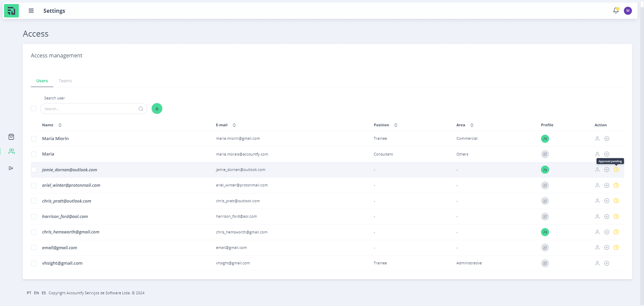Image resolution: width=644 pixels, height=306 pixels.
Task: Check the jamie_dornan row checkbox
Action: 34,170
